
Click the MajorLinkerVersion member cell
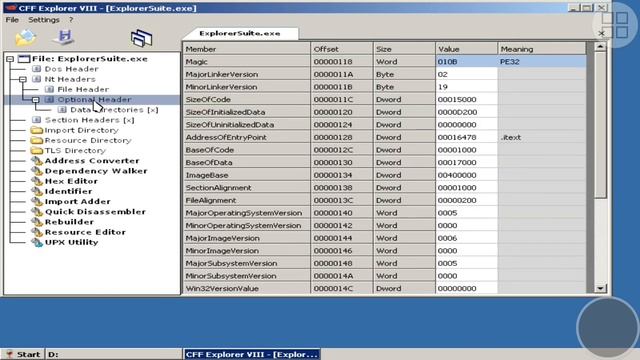pos(246,74)
